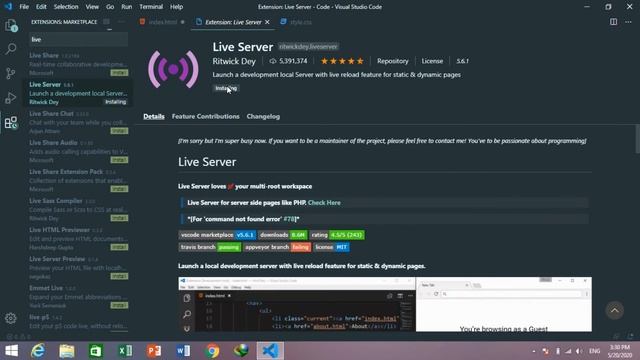Click the Repository link
The width and height of the screenshot is (640, 360).
[393, 61]
